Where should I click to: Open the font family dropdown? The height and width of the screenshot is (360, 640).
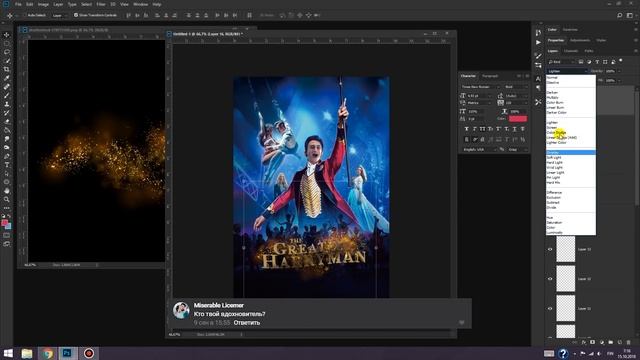click(480, 87)
